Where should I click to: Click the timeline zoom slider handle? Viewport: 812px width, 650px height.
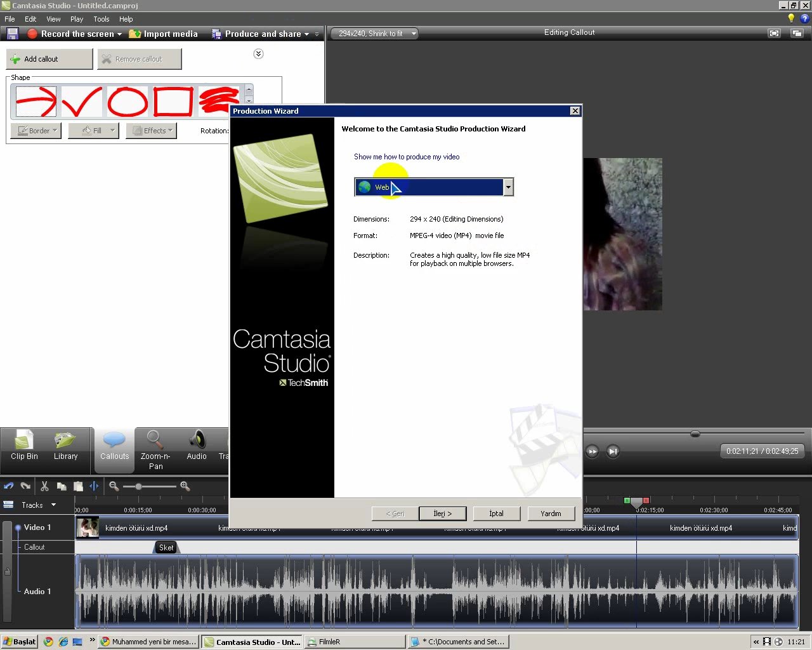(138, 486)
